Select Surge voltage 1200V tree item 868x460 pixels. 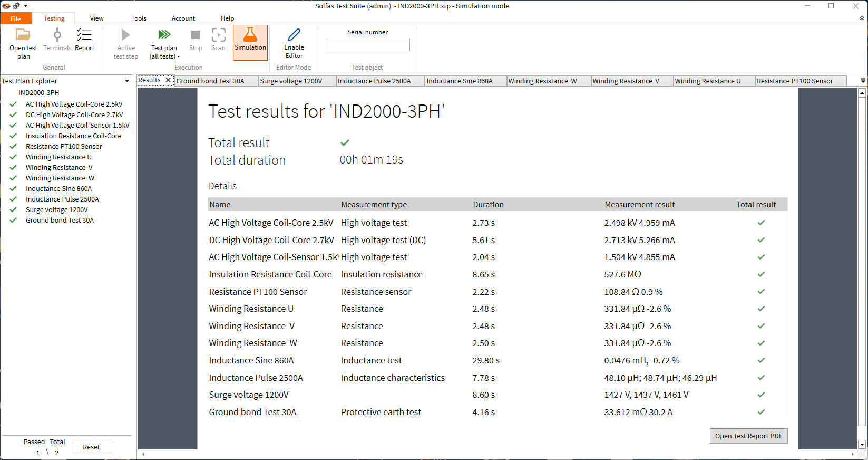tap(57, 209)
